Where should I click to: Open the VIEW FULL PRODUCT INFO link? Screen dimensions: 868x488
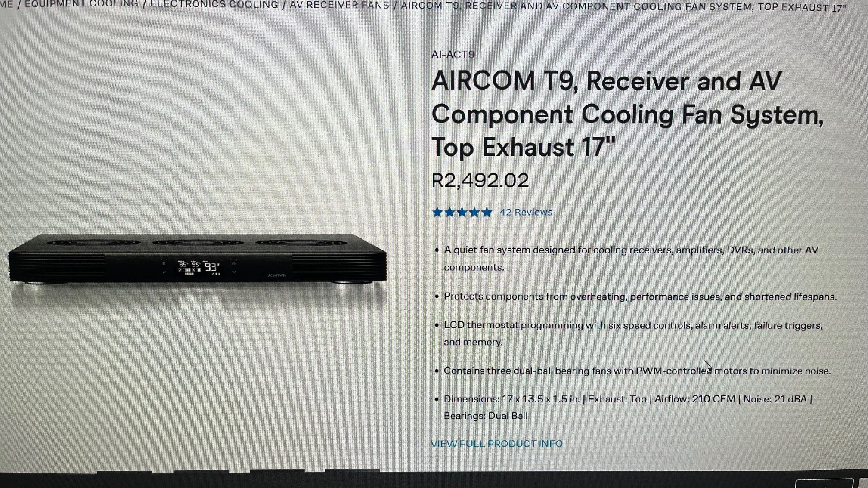[497, 444]
